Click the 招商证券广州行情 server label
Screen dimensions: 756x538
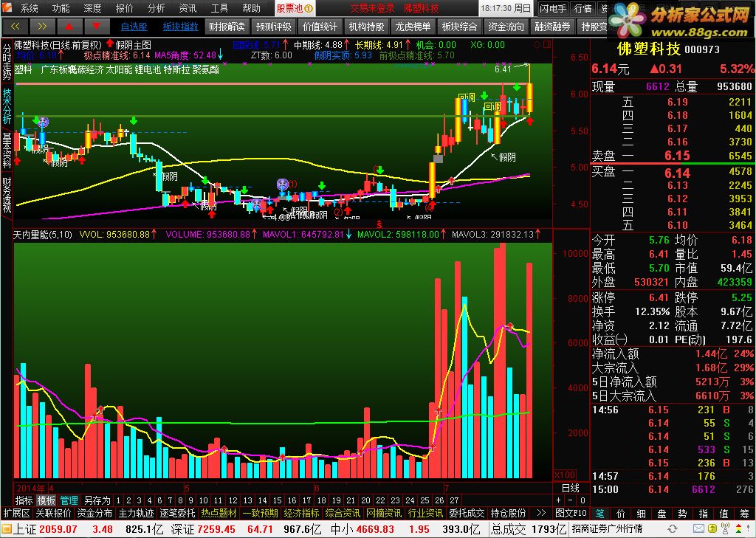608,529
